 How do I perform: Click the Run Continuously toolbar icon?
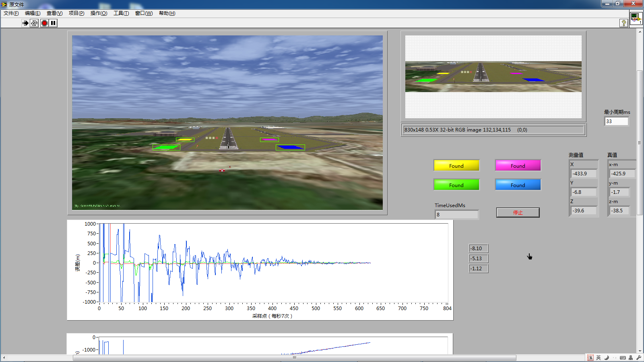(34, 23)
